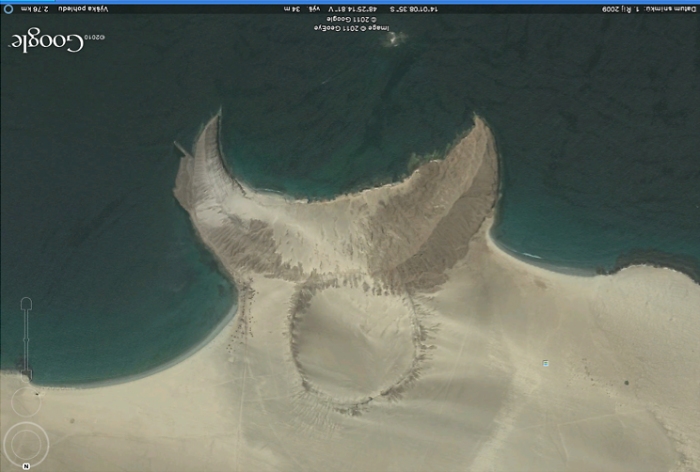
Task: Click the N north compass marker
Action: coord(26,466)
